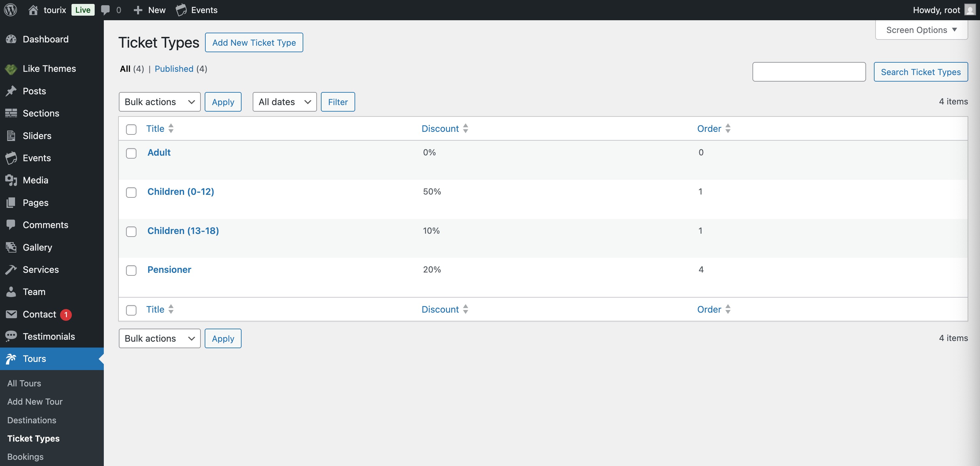The height and width of the screenshot is (466, 980).
Task: Open Bookings submenu item
Action: coord(25,457)
